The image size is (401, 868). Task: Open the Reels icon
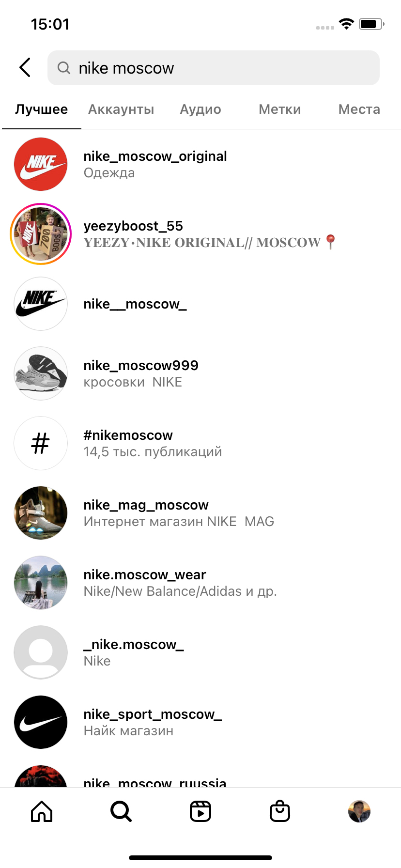(x=200, y=811)
